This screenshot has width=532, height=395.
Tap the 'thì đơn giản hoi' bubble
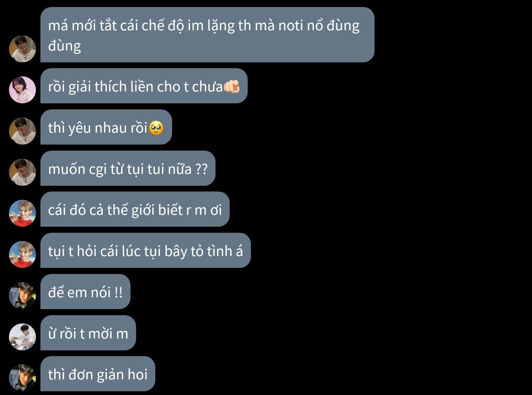(x=98, y=374)
